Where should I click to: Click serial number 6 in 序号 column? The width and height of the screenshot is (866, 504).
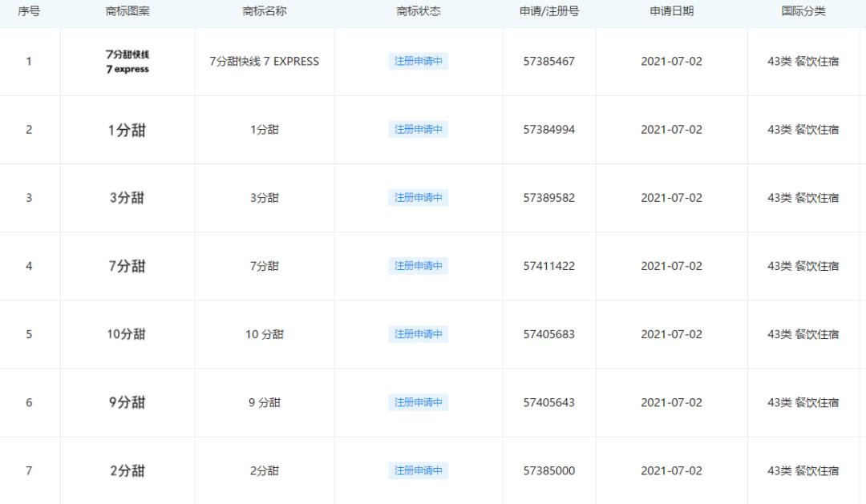coord(29,402)
